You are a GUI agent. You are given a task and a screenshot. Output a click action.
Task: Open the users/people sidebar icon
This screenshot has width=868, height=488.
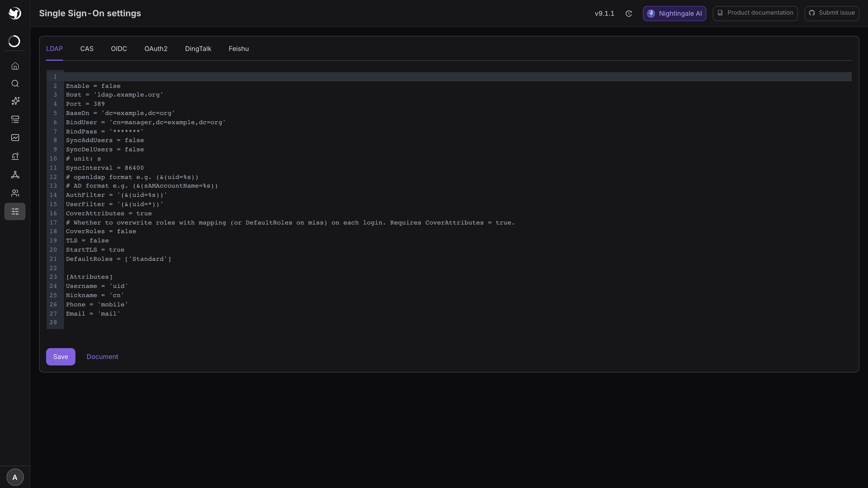point(15,193)
